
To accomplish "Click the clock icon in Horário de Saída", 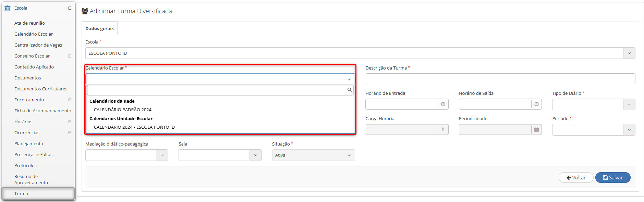I will coord(536,104).
